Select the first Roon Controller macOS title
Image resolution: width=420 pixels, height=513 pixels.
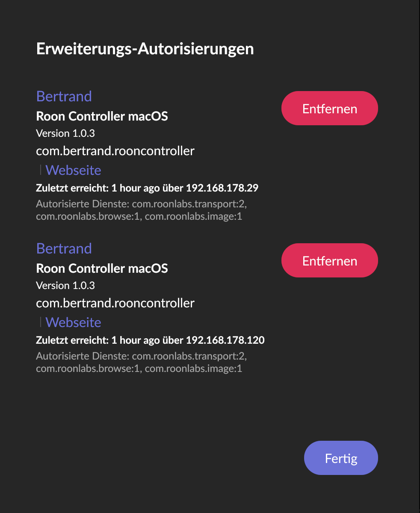(x=102, y=116)
